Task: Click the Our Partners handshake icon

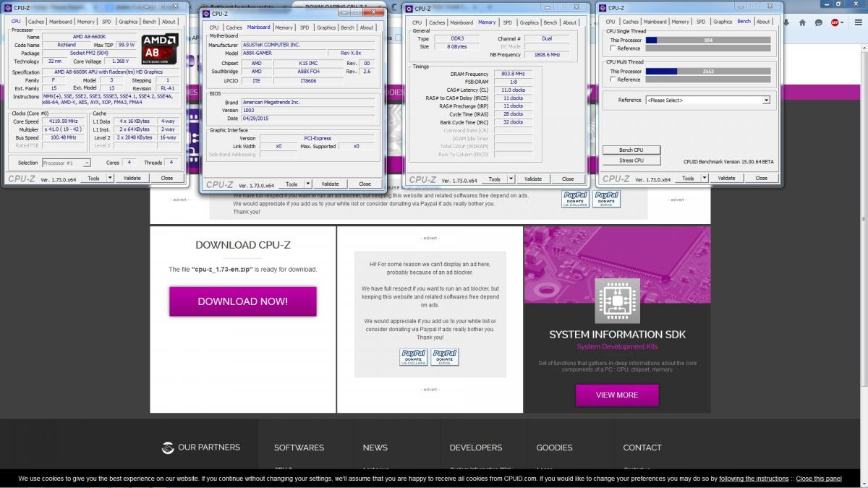Action: [x=168, y=448]
